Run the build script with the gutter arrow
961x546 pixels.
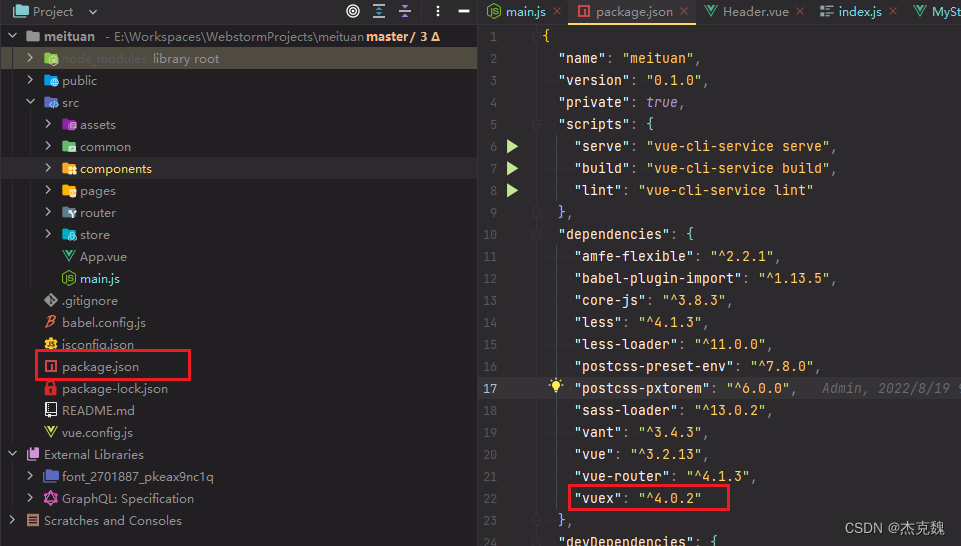(512, 169)
